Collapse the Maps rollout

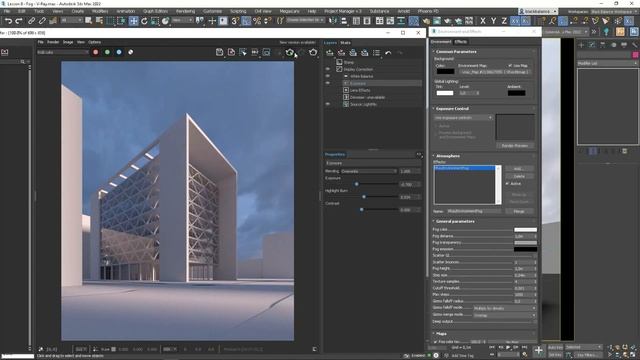[x=441, y=334]
